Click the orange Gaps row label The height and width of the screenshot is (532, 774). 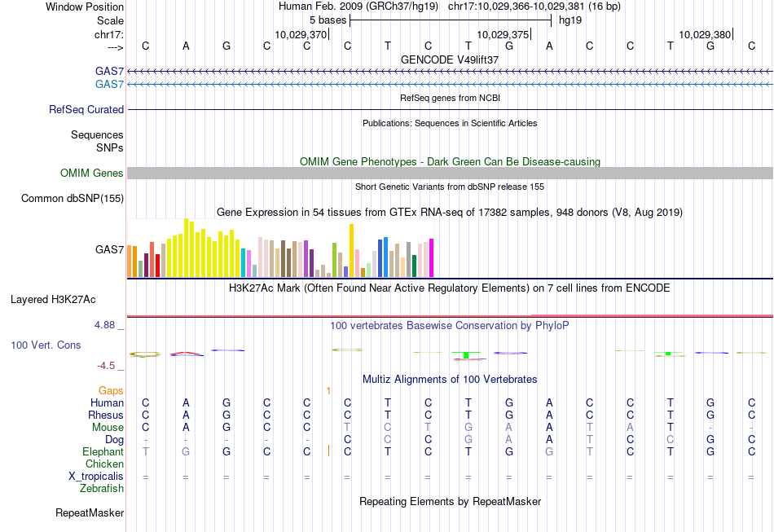pyautogui.click(x=111, y=390)
